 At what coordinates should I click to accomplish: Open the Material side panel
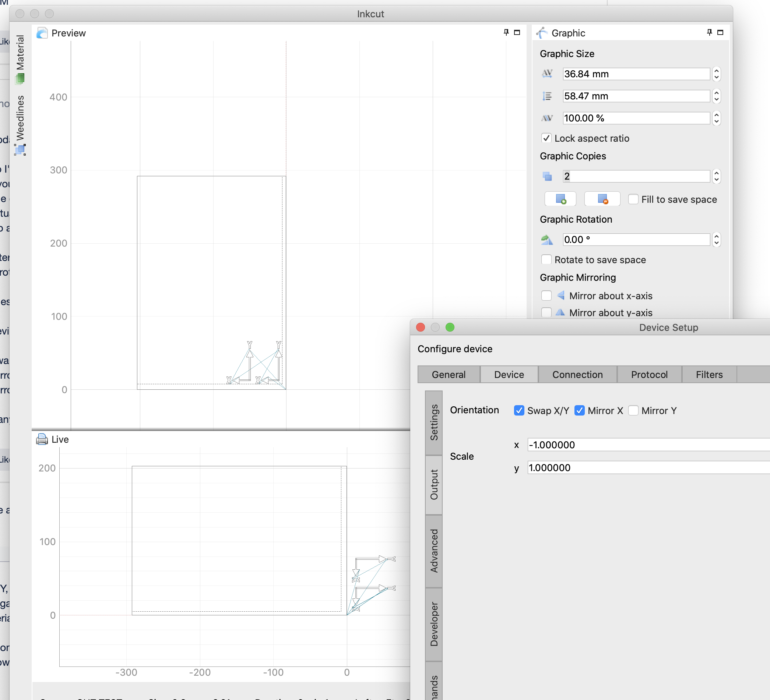[x=20, y=57]
